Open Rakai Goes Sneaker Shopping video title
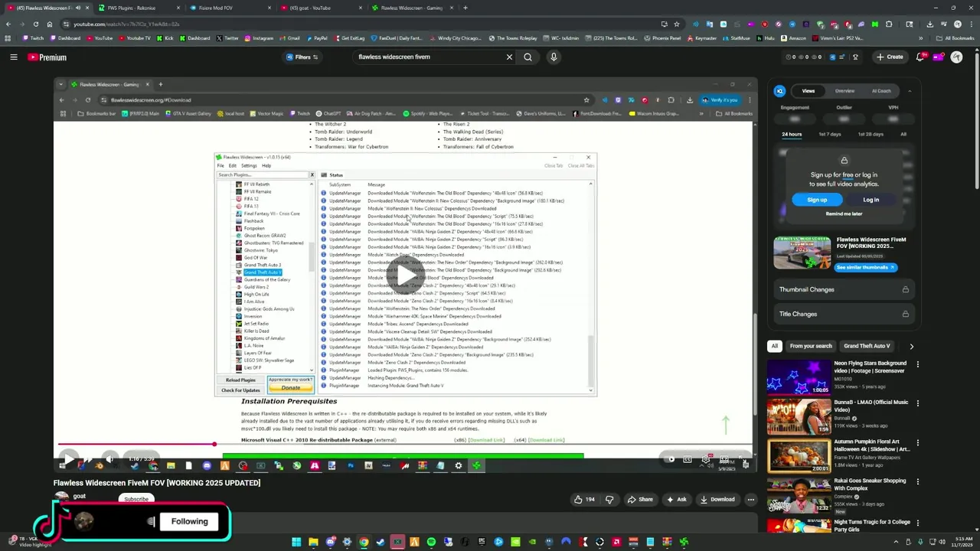Viewport: 980px width, 551px height. 870,484
